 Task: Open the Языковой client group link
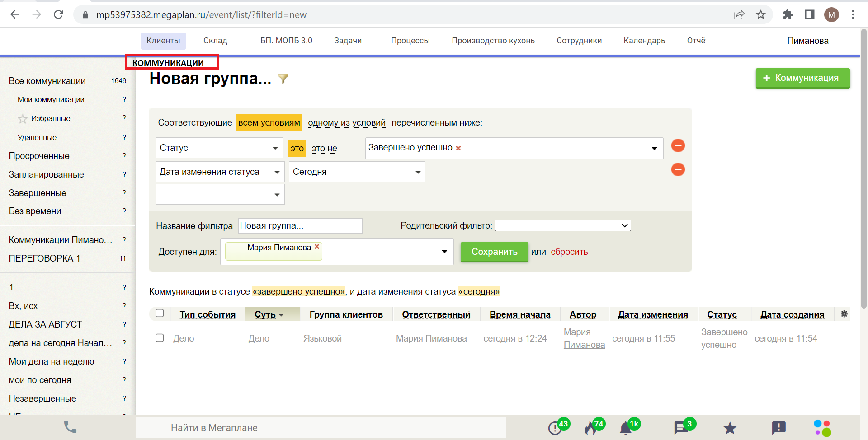pyautogui.click(x=322, y=338)
